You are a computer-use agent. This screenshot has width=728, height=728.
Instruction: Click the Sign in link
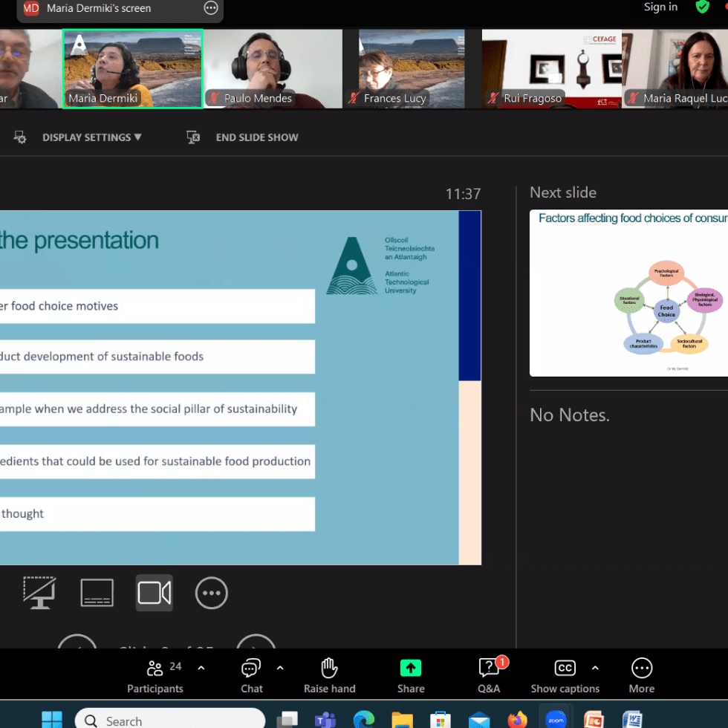pos(660,7)
